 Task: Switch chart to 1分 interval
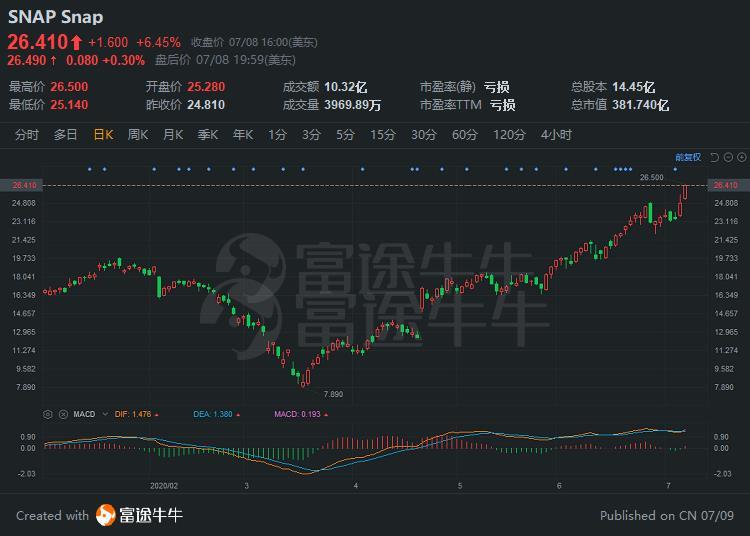point(277,135)
